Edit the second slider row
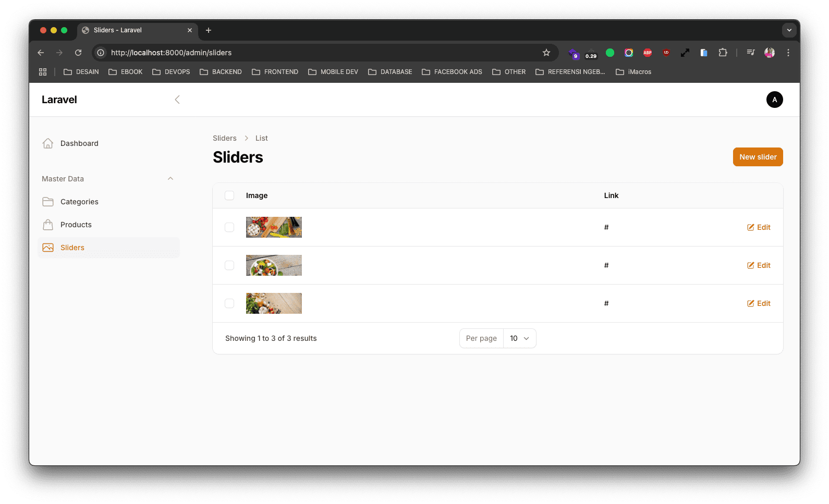Image resolution: width=829 pixels, height=504 pixels. point(759,265)
